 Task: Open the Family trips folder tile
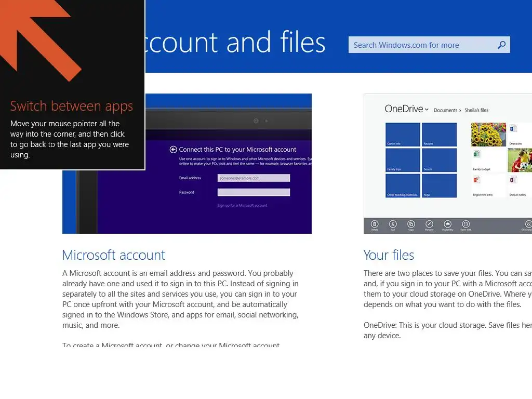tap(403, 160)
